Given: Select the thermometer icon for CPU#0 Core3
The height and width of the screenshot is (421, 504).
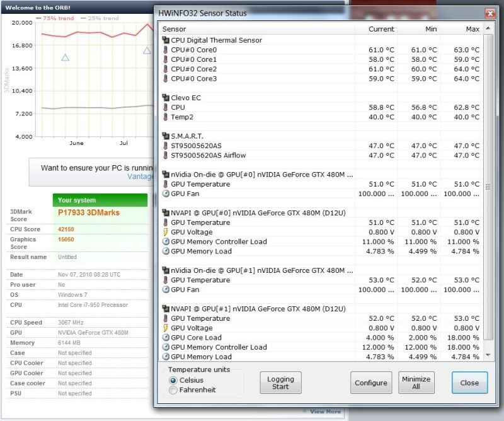Looking at the screenshot, I should (166, 79).
